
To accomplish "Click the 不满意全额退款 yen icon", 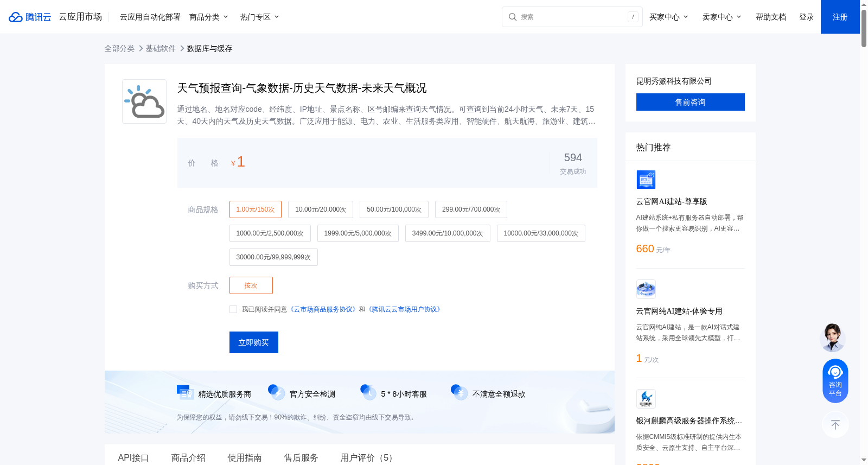I will tap(459, 392).
